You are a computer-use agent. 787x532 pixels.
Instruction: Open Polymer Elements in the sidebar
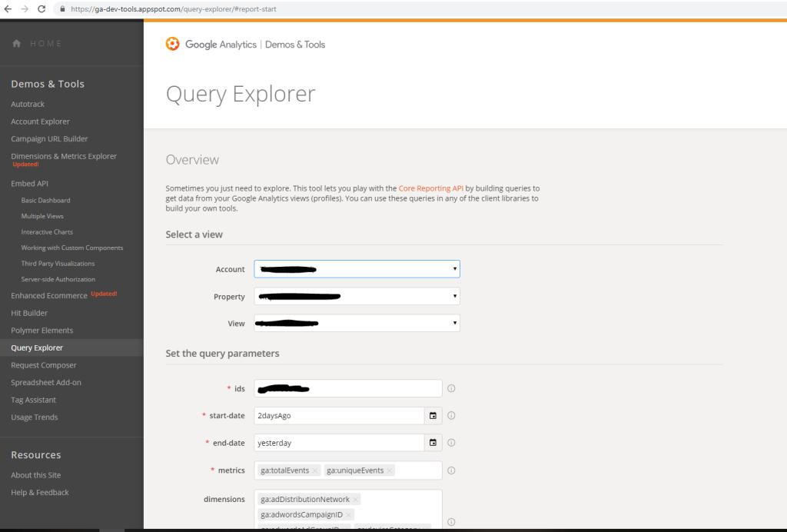coord(42,331)
